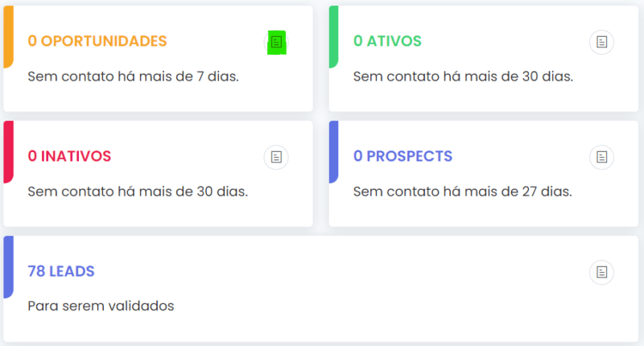Open the Leads list icon

[601, 272]
